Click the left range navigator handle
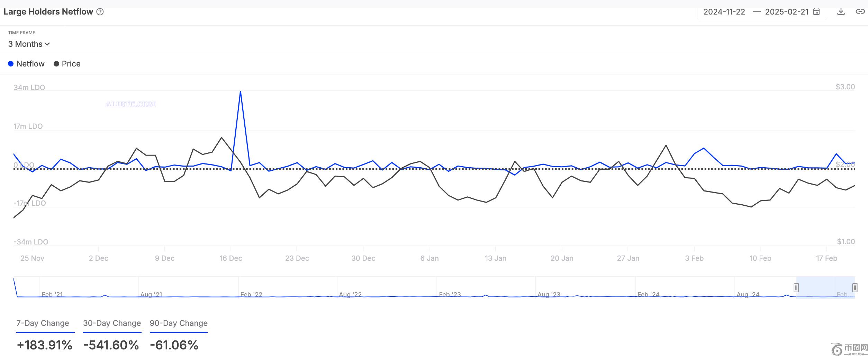The width and height of the screenshot is (868, 356). pos(796,287)
